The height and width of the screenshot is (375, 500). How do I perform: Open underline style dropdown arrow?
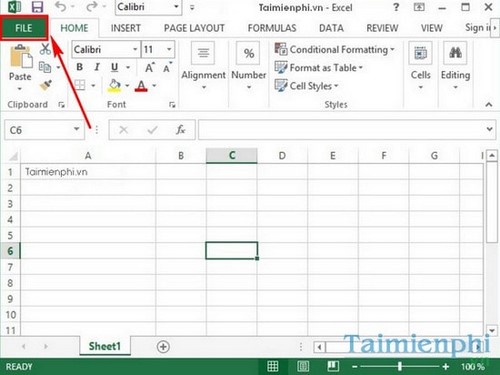[x=128, y=68]
